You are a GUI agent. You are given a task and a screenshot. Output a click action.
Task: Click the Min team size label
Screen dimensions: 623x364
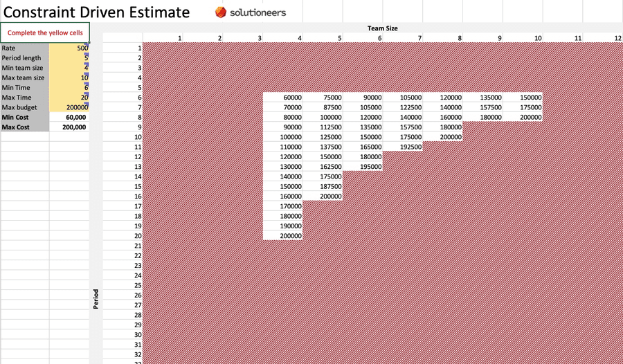point(25,68)
